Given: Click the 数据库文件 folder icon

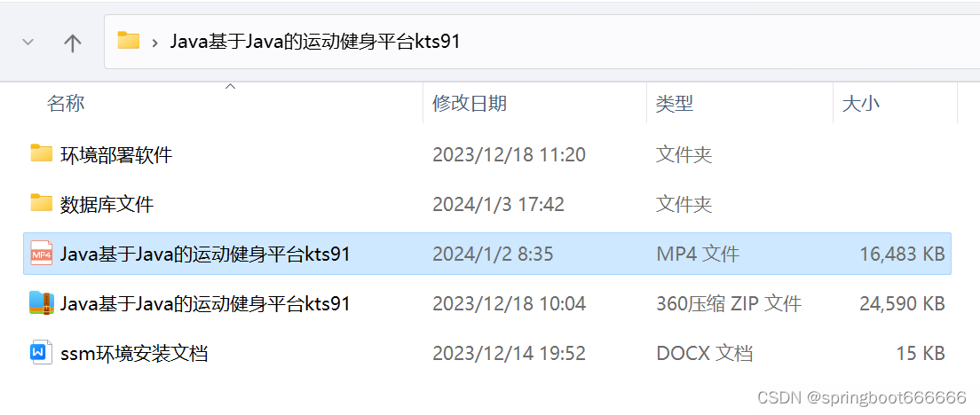Looking at the screenshot, I should [41, 203].
